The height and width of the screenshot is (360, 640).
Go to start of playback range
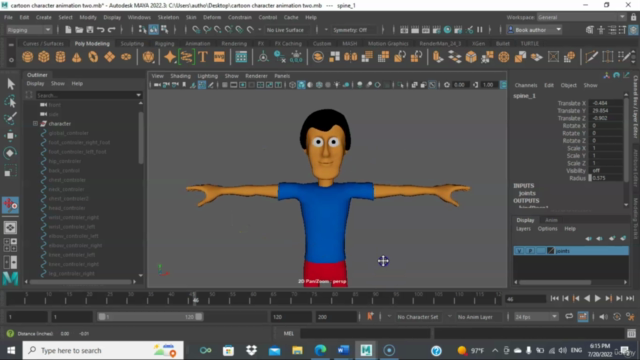click(x=554, y=299)
